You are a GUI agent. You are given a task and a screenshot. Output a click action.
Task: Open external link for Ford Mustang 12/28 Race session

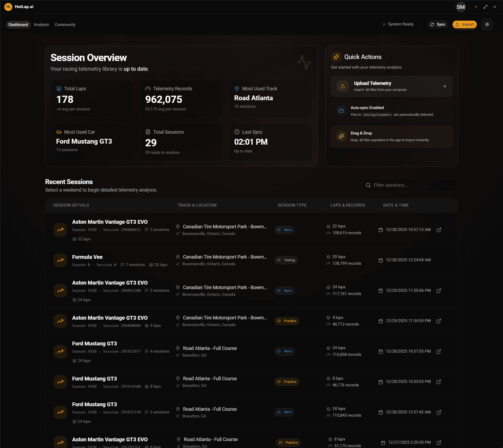(x=439, y=351)
